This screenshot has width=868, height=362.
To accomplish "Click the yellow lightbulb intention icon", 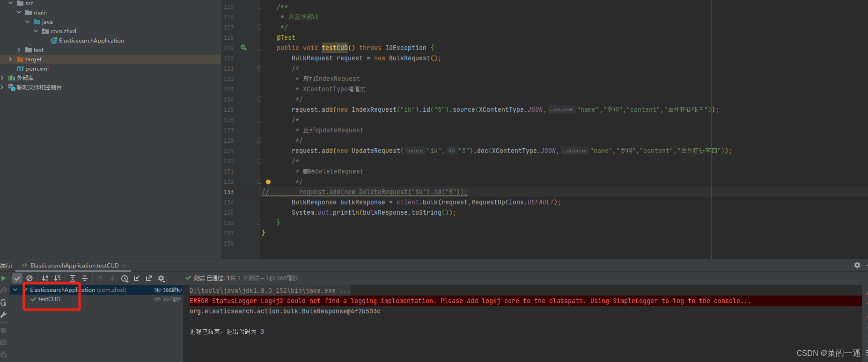I will 268,182.
